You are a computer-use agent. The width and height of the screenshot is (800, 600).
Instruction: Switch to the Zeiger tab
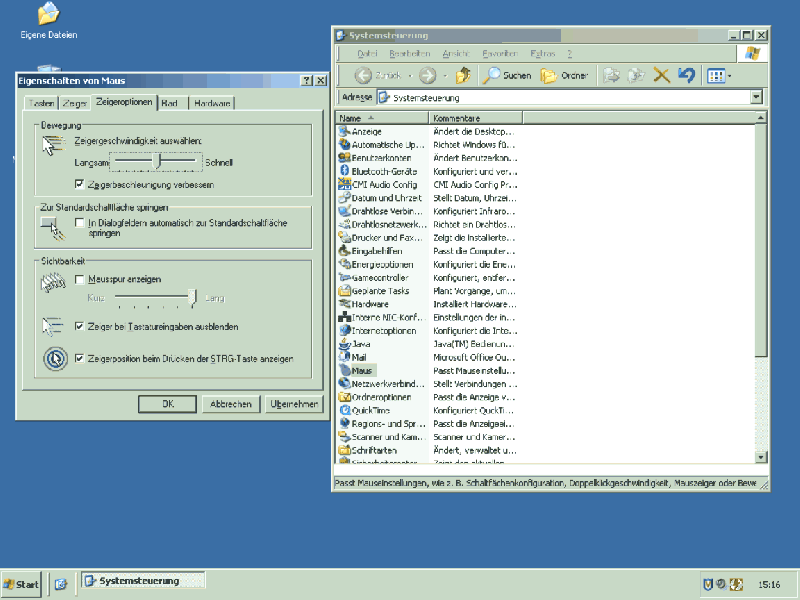click(x=74, y=103)
